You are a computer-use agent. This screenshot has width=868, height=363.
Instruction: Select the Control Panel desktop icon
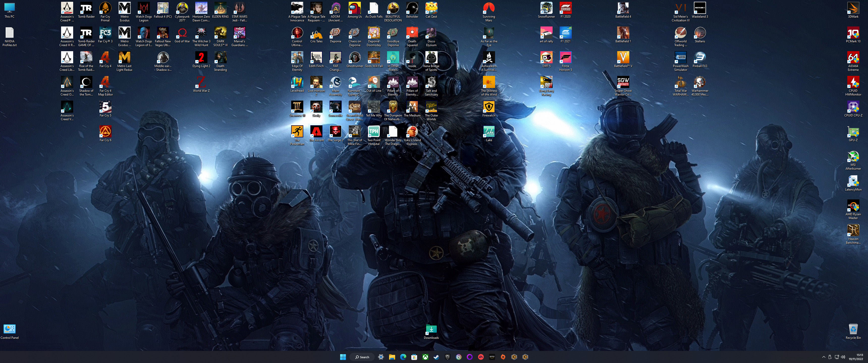click(9, 332)
